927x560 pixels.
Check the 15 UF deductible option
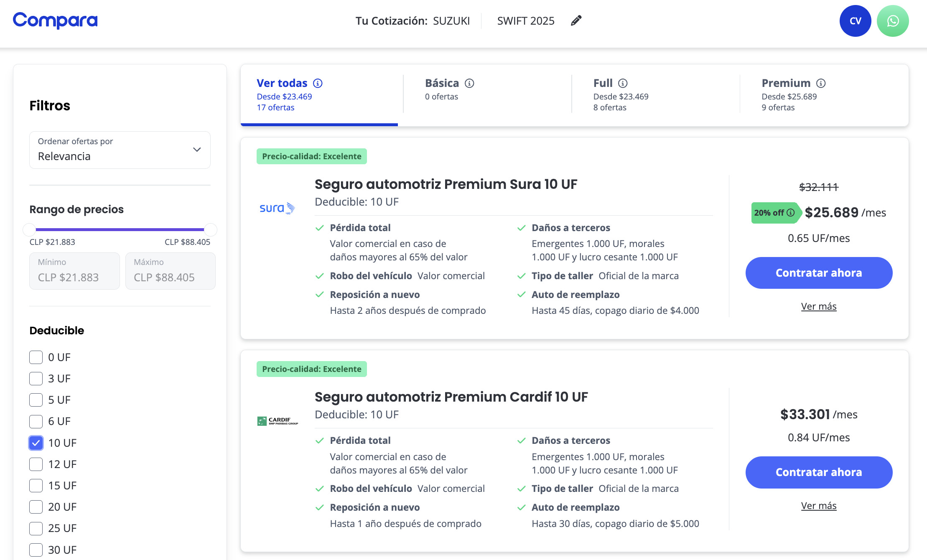coord(36,486)
